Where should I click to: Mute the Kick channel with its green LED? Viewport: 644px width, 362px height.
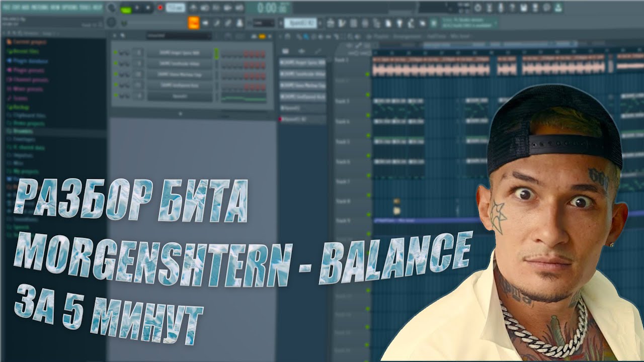(x=115, y=85)
